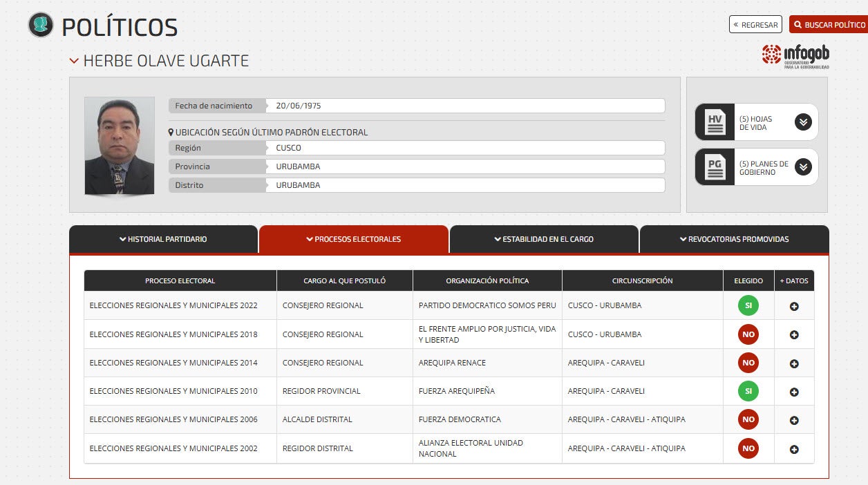Collapse the Herbe Olave Ugarte section chevron
The height and width of the screenshot is (485, 868).
(74, 61)
